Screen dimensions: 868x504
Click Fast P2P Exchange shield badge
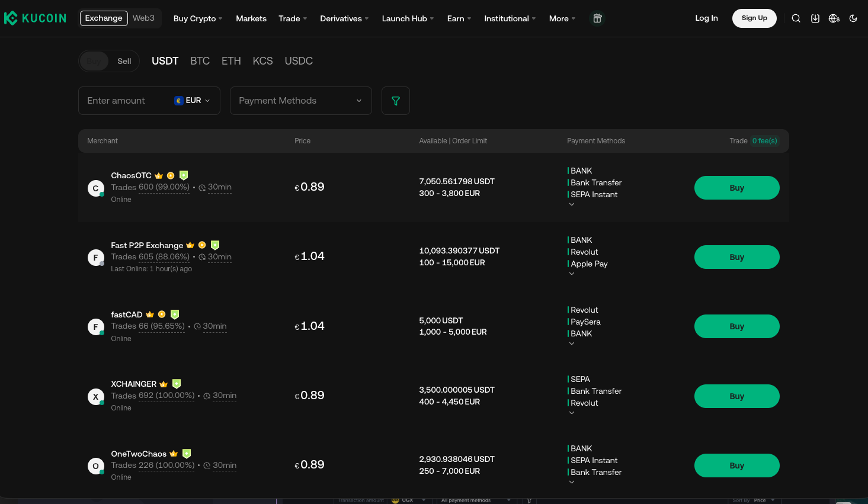coord(215,245)
